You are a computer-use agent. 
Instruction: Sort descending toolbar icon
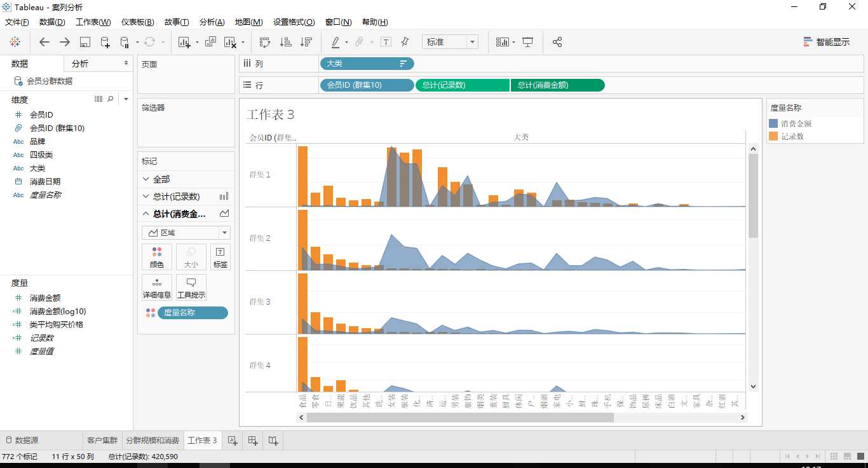(x=307, y=42)
